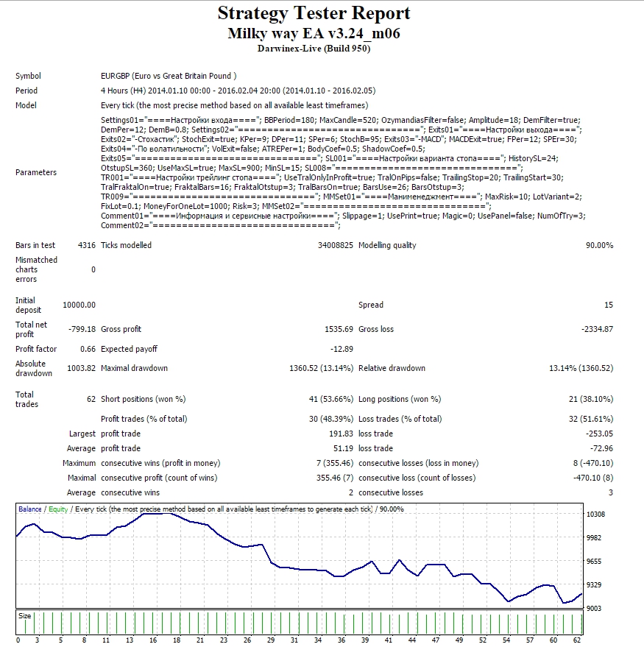Click the 9003 axis label on chart
This screenshot has height=647, width=644.
click(594, 608)
